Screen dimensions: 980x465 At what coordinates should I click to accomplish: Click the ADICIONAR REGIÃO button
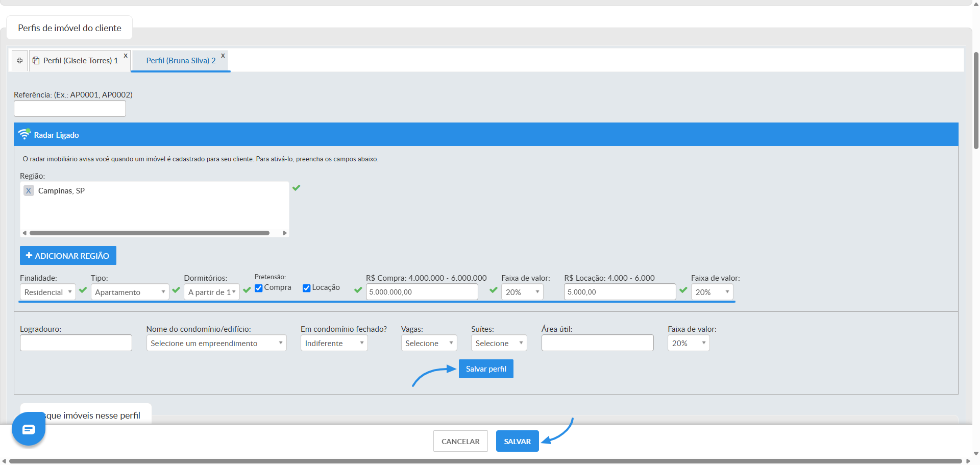point(68,256)
